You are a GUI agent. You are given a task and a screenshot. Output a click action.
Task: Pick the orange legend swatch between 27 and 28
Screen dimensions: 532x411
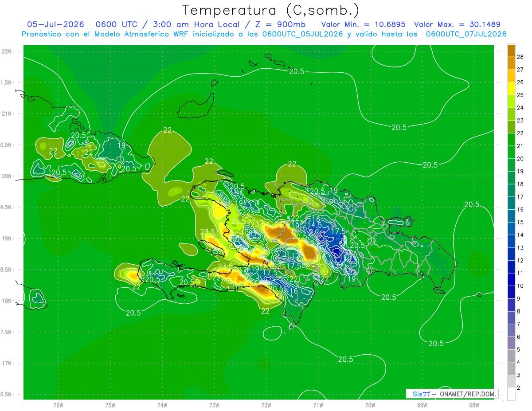[x=511, y=63]
